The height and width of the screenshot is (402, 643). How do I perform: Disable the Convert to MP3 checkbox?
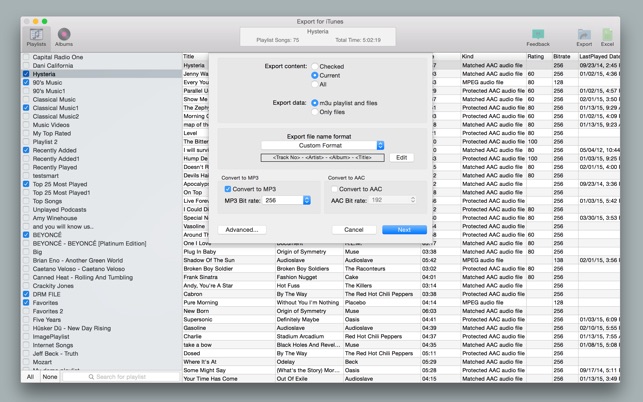(x=228, y=189)
